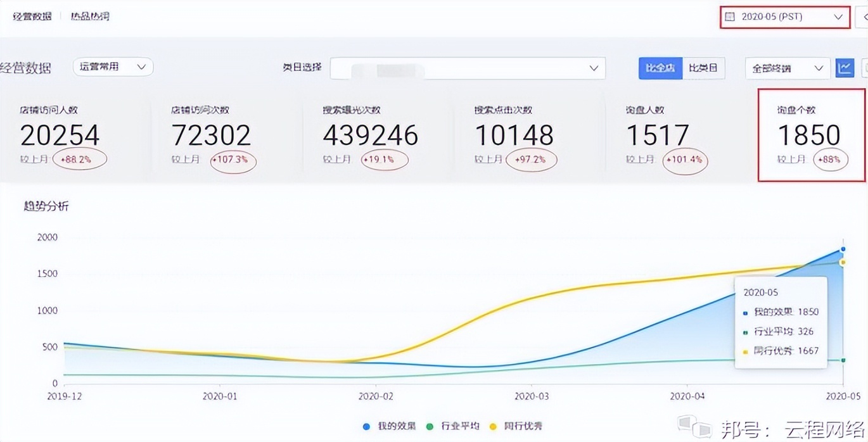The height and width of the screenshot is (442, 868).
Task: Click the blue endpoint on the 我的效果 curve
Action: coord(843,249)
